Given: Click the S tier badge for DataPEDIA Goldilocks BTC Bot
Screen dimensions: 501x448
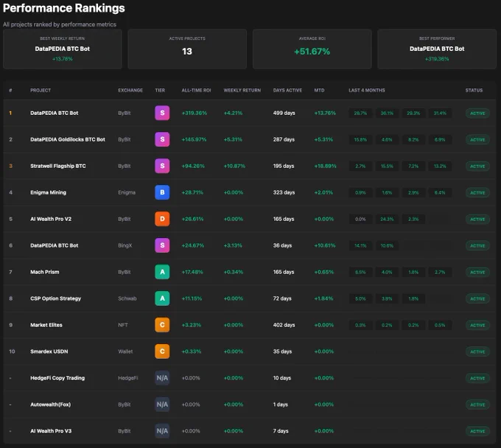Looking at the screenshot, I should pos(162,139).
